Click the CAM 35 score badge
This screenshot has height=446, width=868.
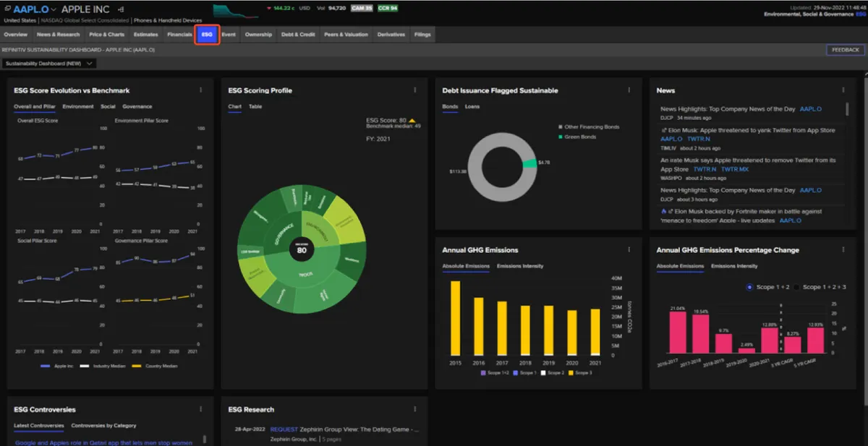tap(362, 9)
